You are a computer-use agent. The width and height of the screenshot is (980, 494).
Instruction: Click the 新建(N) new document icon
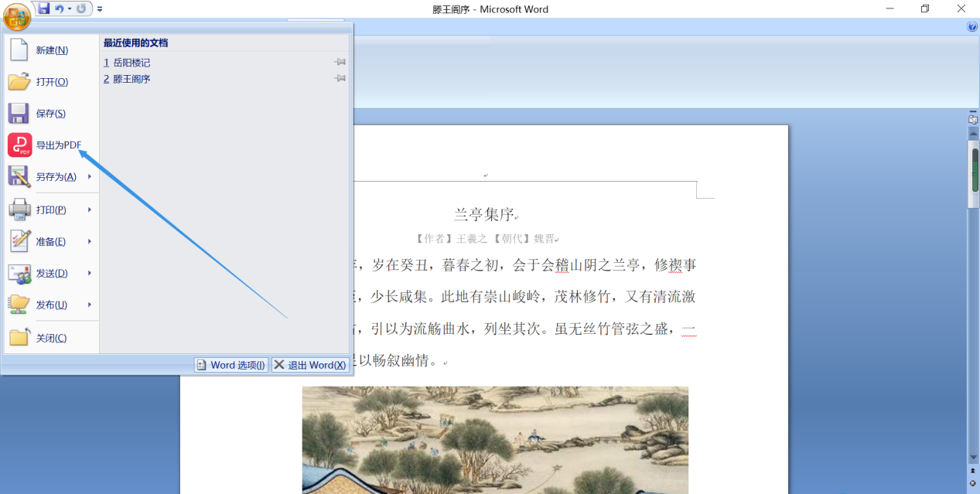point(19,50)
